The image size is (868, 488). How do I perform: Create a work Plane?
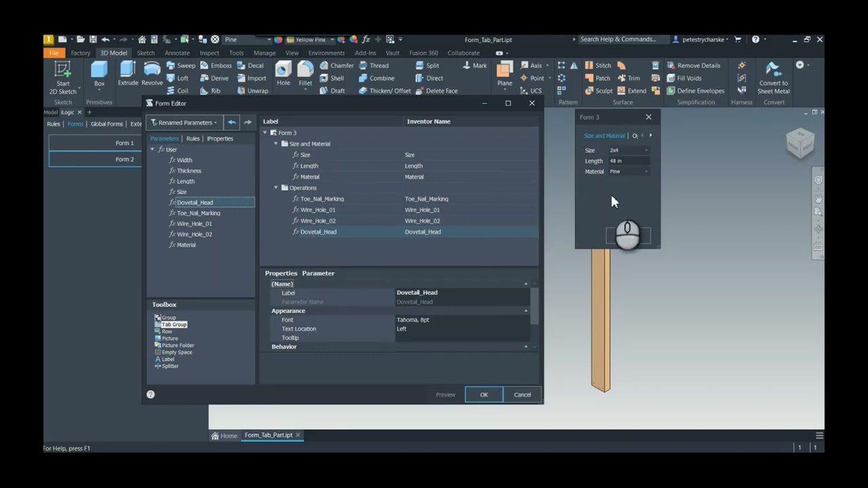[x=505, y=75]
